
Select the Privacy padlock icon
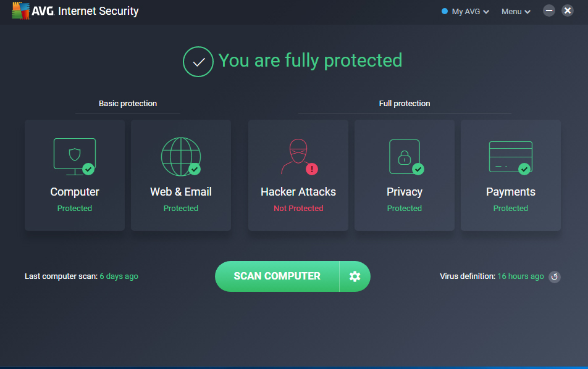(x=404, y=156)
